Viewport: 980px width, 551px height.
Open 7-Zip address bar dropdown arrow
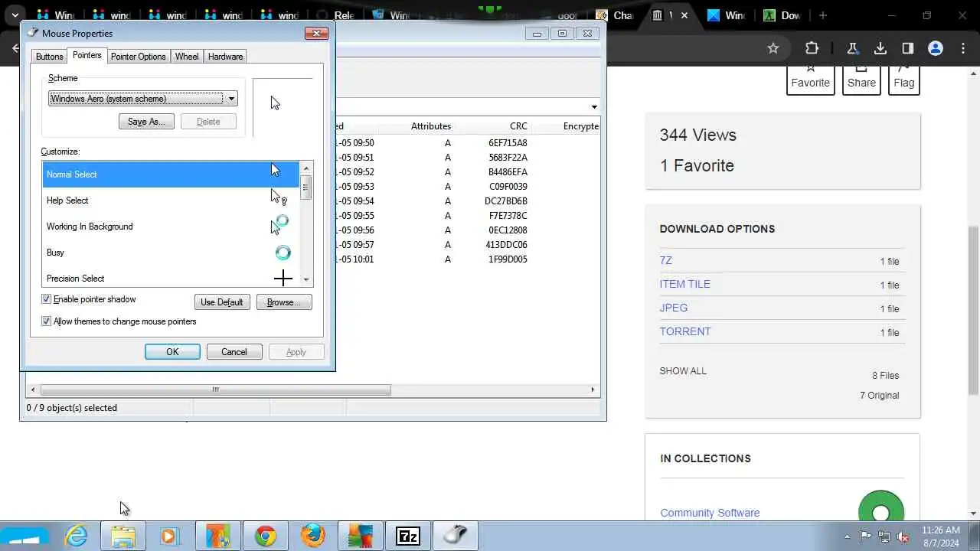pos(594,107)
